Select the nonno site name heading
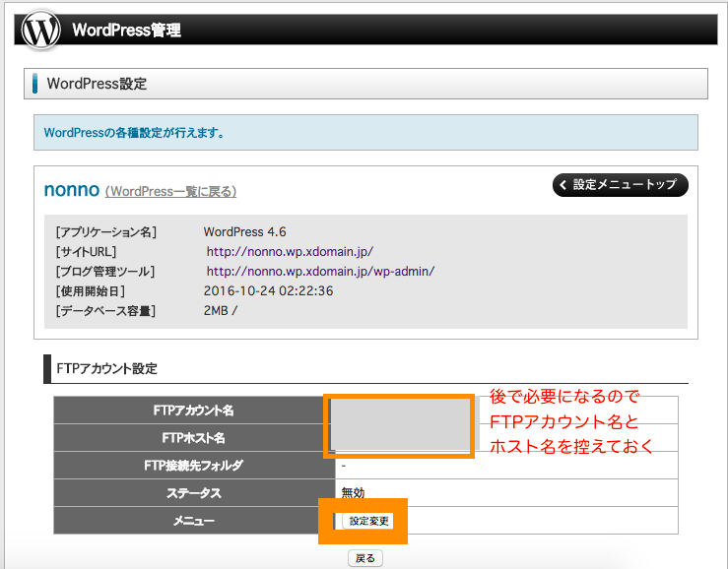Screen dimensions: 728x569 [x=72, y=190]
